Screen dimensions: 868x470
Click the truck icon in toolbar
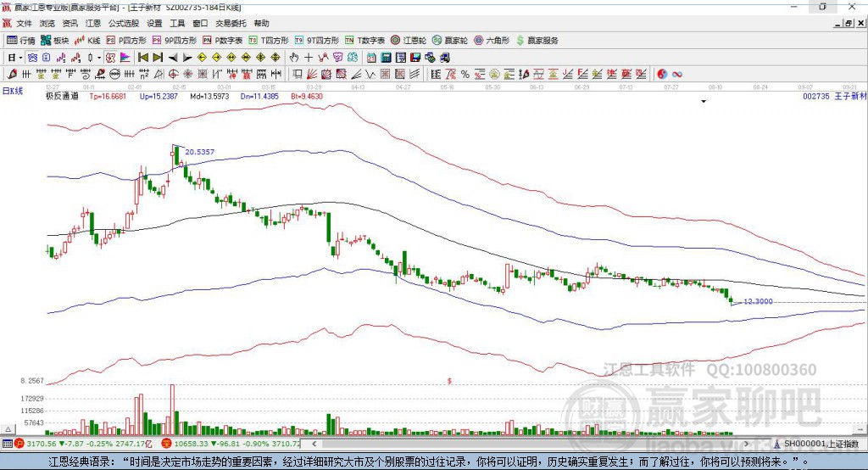[x=445, y=58]
